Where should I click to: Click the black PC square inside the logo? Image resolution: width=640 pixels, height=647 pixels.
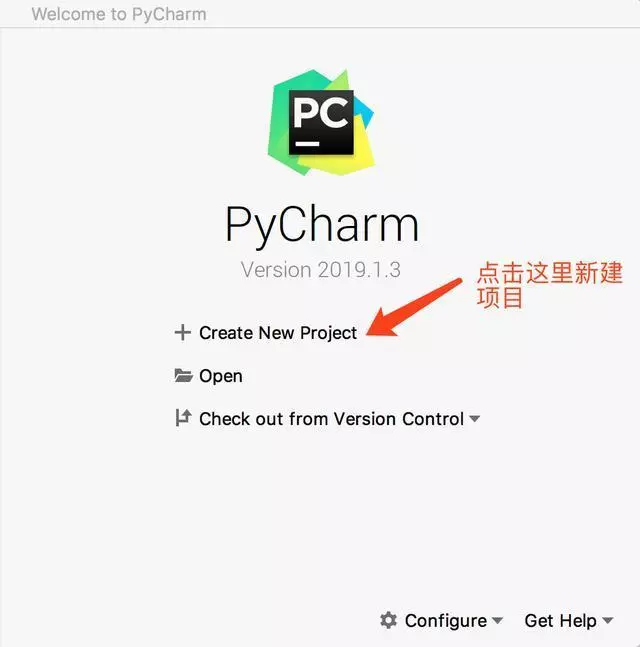point(321,122)
